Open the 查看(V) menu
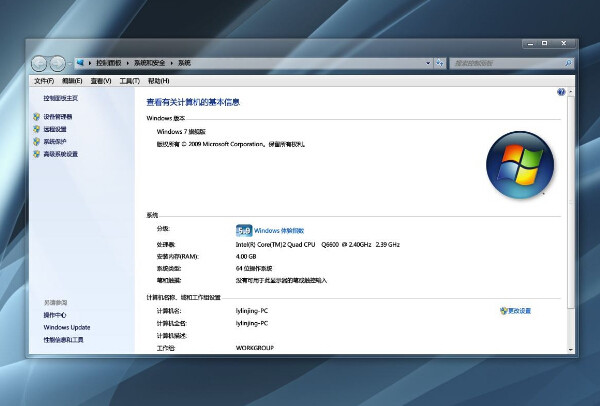The image size is (600, 406). coord(101,81)
